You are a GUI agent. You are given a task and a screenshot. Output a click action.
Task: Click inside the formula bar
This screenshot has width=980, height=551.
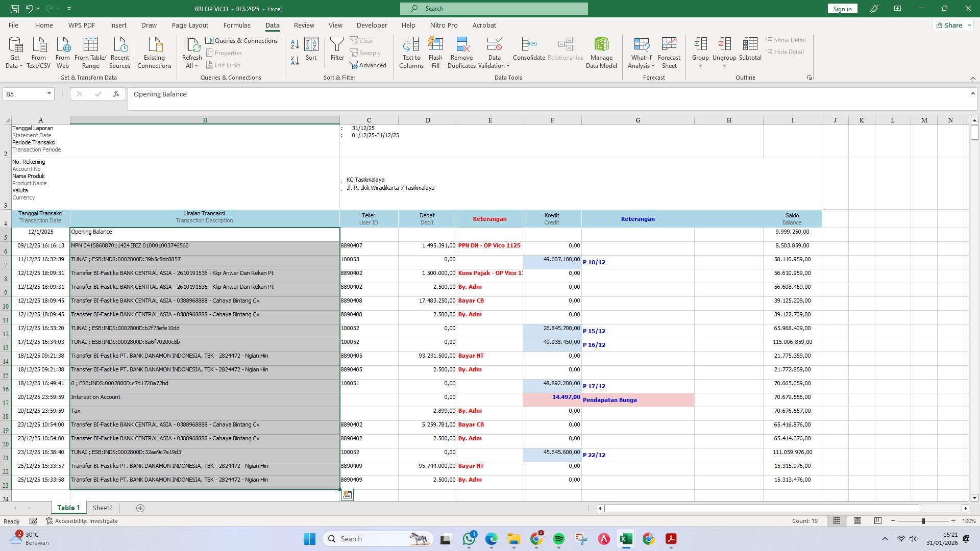click(x=357, y=94)
